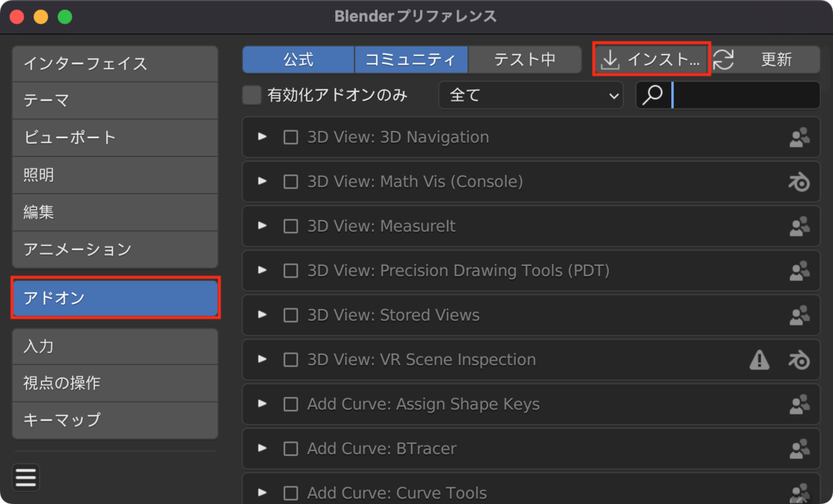The height and width of the screenshot is (504, 833).
Task: Enable the VR Scene Inspection checkbox
Action: point(291,360)
